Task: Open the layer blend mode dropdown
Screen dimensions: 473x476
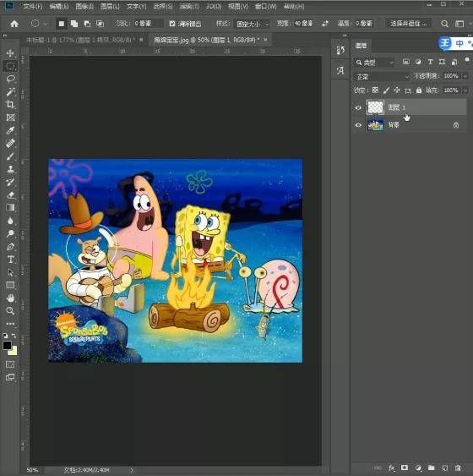Action: [x=382, y=76]
